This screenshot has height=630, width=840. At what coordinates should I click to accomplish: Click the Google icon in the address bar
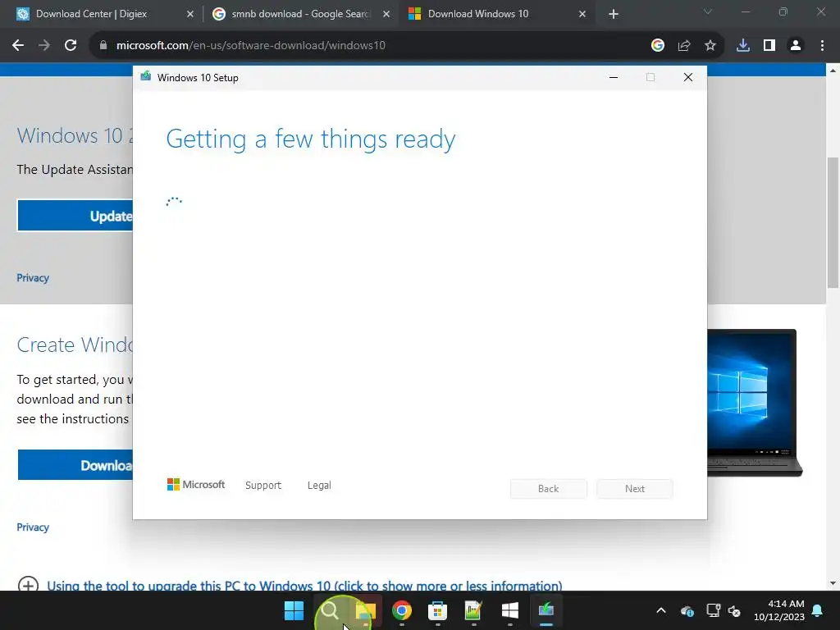(x=657, y=46)
